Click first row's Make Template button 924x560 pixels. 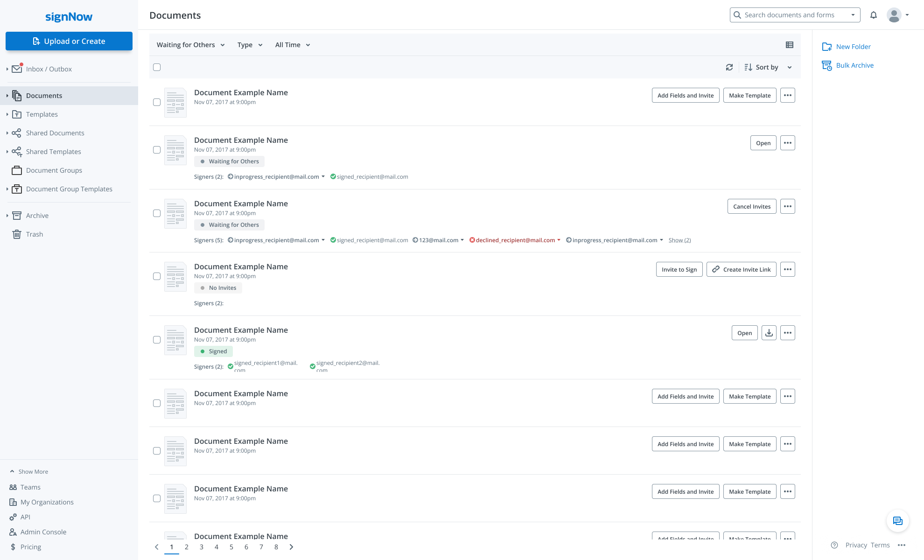(750, 95)
